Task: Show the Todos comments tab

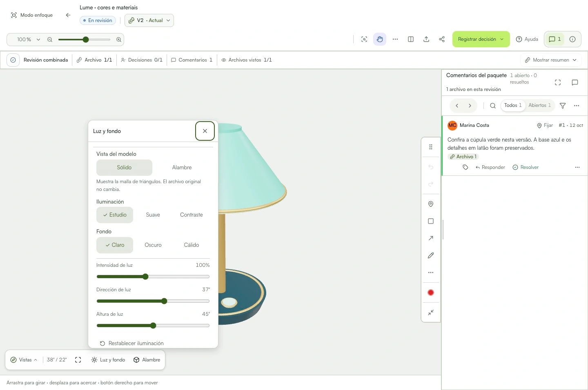Action: 513,105
